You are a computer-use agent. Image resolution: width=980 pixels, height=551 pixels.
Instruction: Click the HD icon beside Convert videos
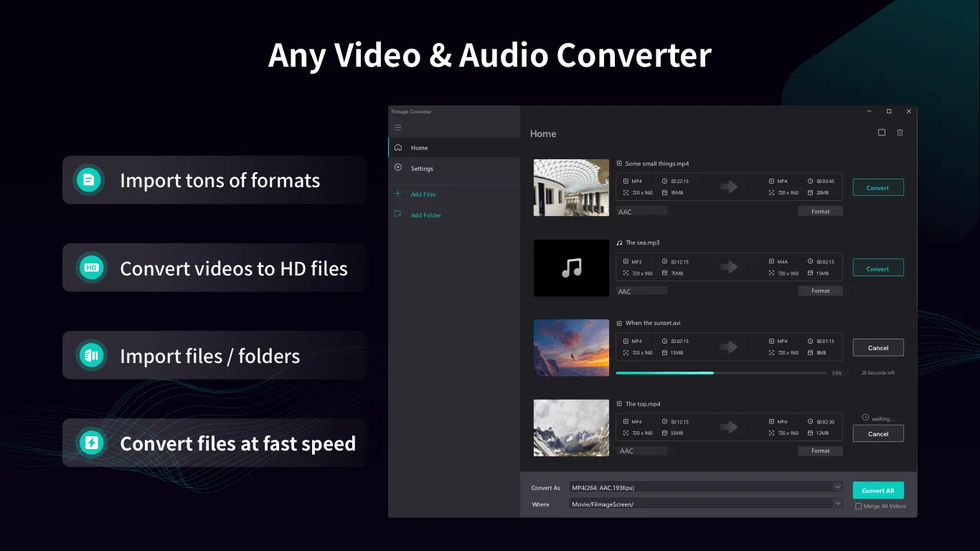coord(91,268)
